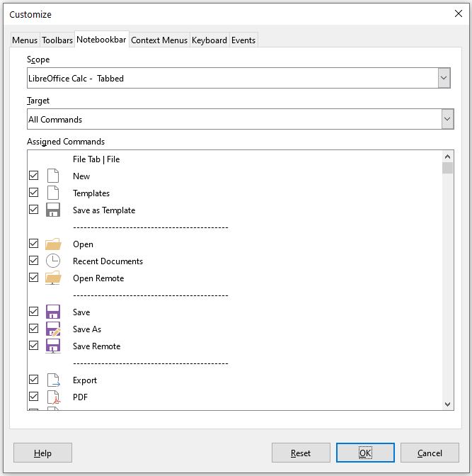Click the New document icon
472x476 pixels.
(53, 176)
